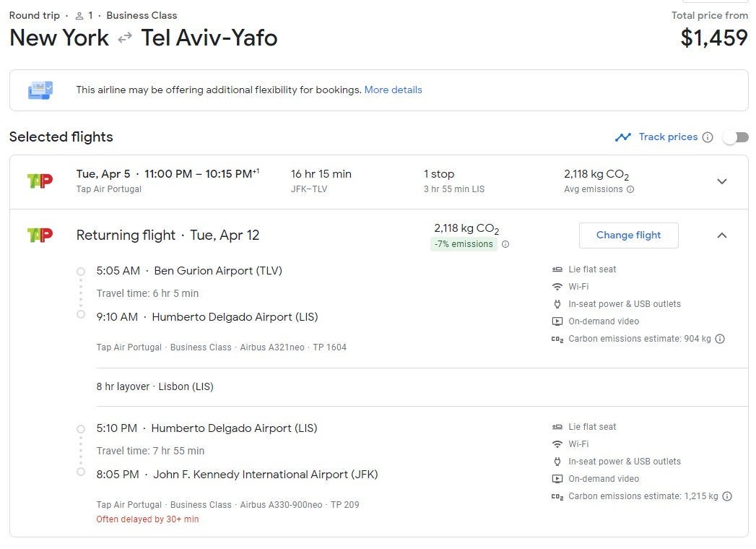
Task: Click info icon next to 1,215 kg estimate
Action: [727, 496]
